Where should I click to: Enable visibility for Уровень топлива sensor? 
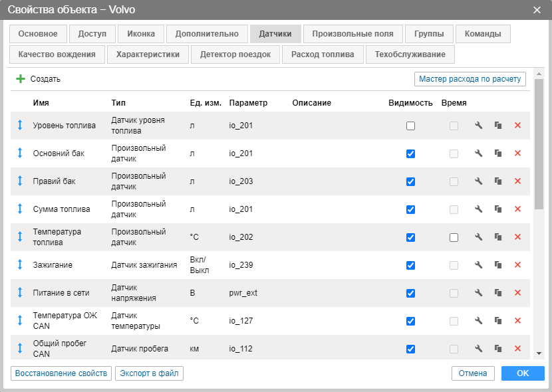[x=410, y=126]
